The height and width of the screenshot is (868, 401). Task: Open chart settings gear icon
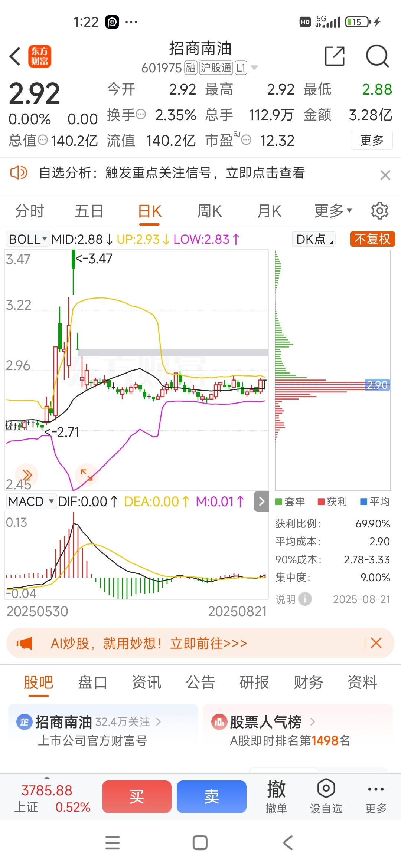(x=380, y=211)
